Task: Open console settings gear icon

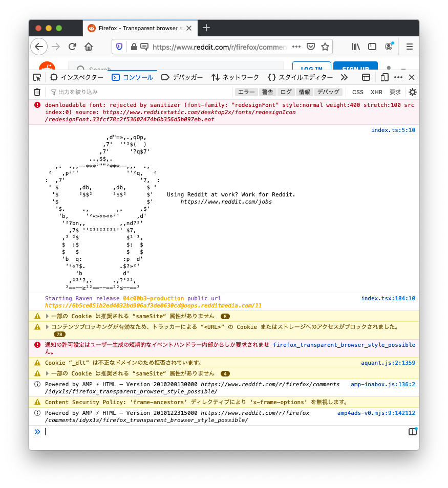Action: point(412,92)
